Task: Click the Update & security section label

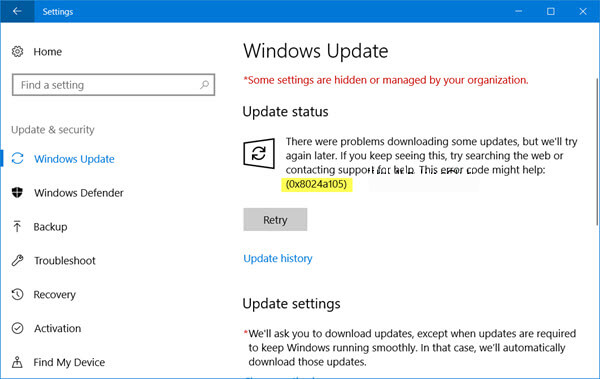Action: coord(53,130)
